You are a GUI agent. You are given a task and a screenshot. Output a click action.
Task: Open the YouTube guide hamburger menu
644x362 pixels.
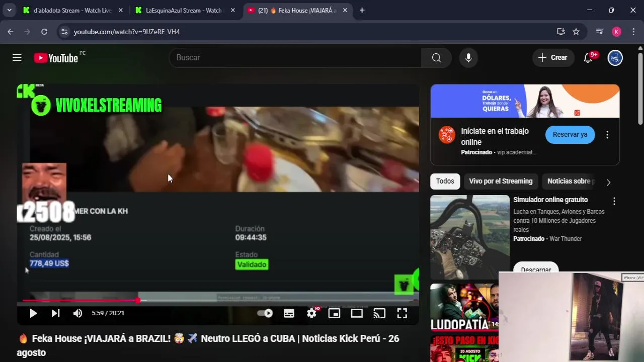point(17,58)
